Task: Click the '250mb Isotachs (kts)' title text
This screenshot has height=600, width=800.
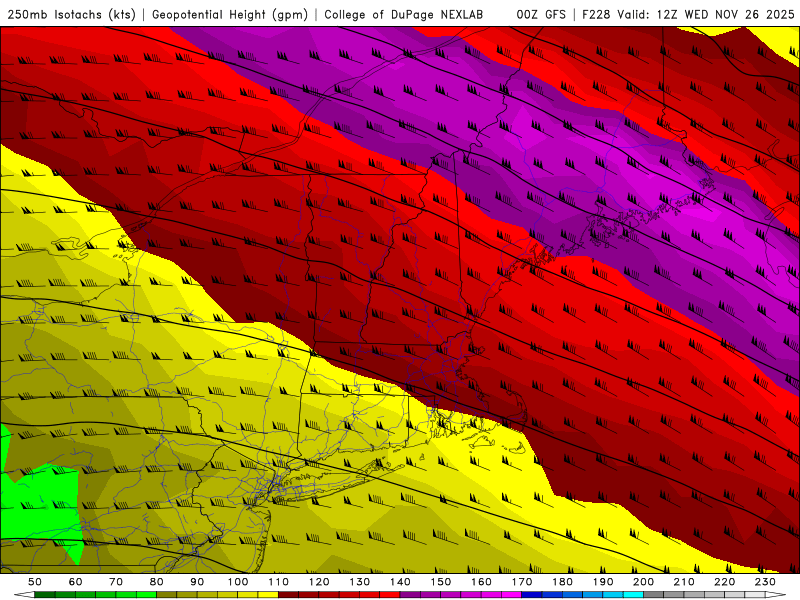Action: (72, 15)
